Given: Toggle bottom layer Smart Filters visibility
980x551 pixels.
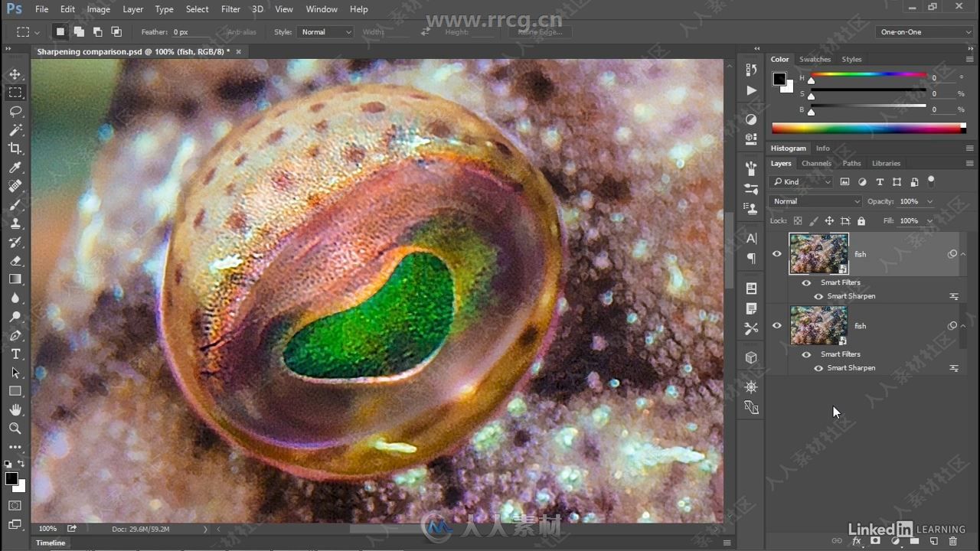Looking at the screenshot, I should click(x=806, y=354).
